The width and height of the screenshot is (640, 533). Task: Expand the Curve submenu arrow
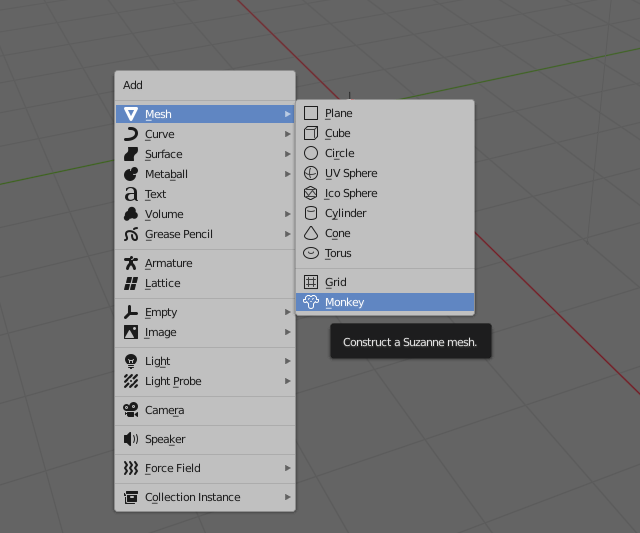click(x=287, y=134)
